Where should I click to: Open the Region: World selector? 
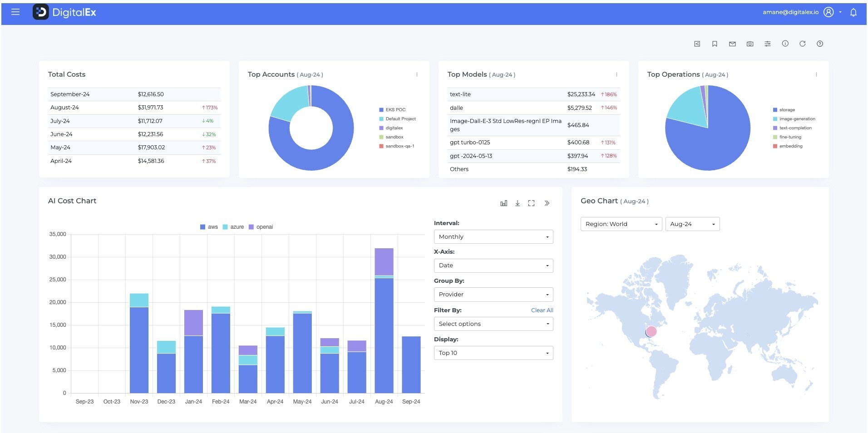[621, 224]
